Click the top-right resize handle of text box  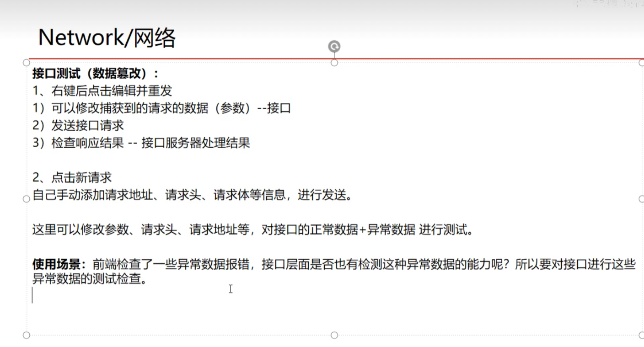[642, 63]
